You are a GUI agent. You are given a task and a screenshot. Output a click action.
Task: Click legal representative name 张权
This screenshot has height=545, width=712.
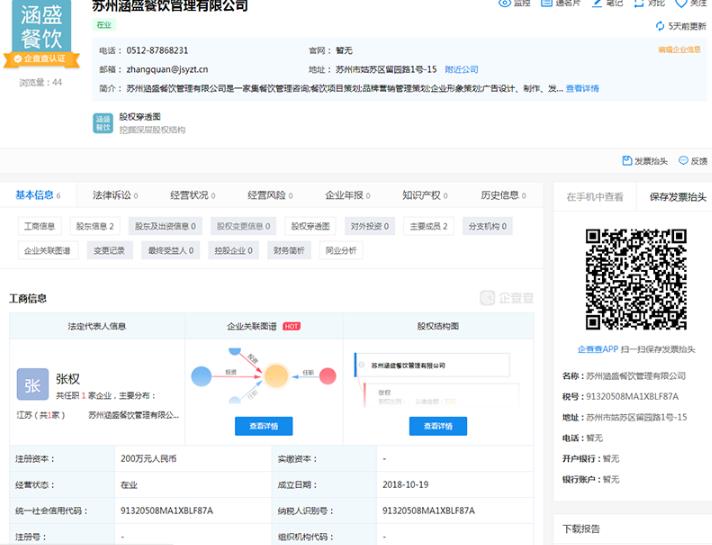pos(68,379)
